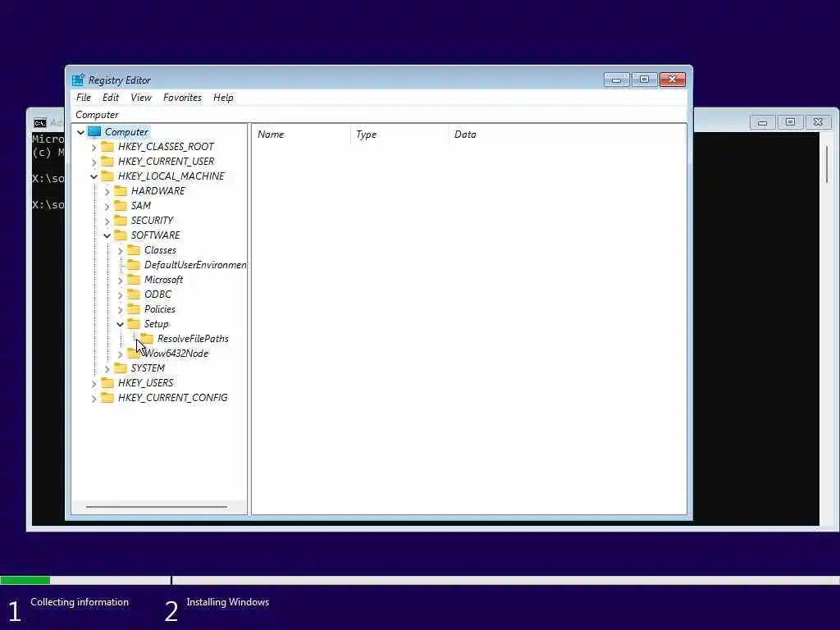Collapse the Computer root node

[80, 132]
